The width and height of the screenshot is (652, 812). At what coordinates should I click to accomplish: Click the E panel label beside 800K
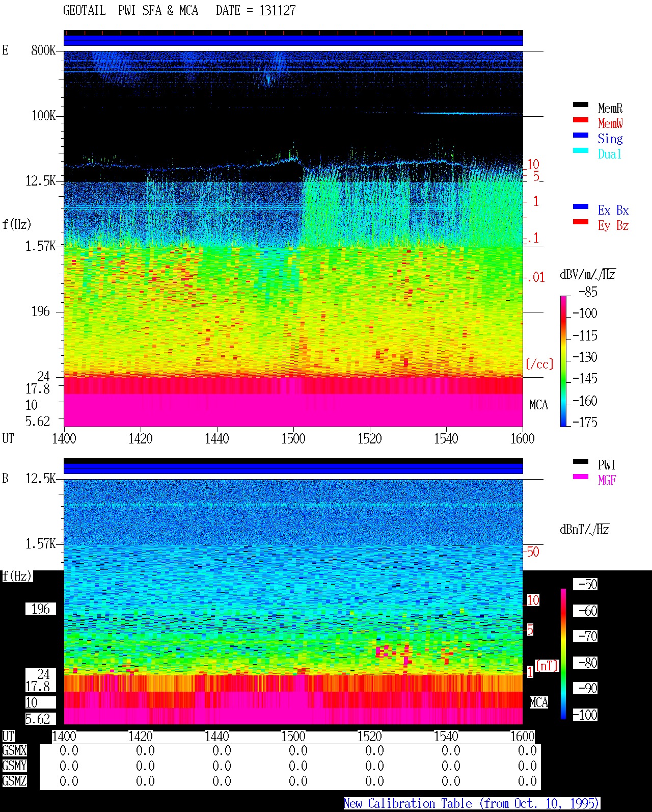(5, 50)
